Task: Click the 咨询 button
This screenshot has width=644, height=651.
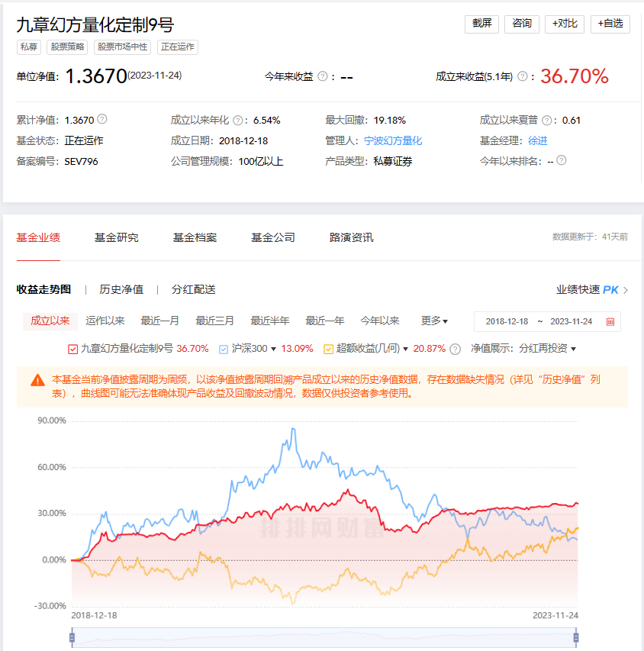Action: tap(521, 24)
